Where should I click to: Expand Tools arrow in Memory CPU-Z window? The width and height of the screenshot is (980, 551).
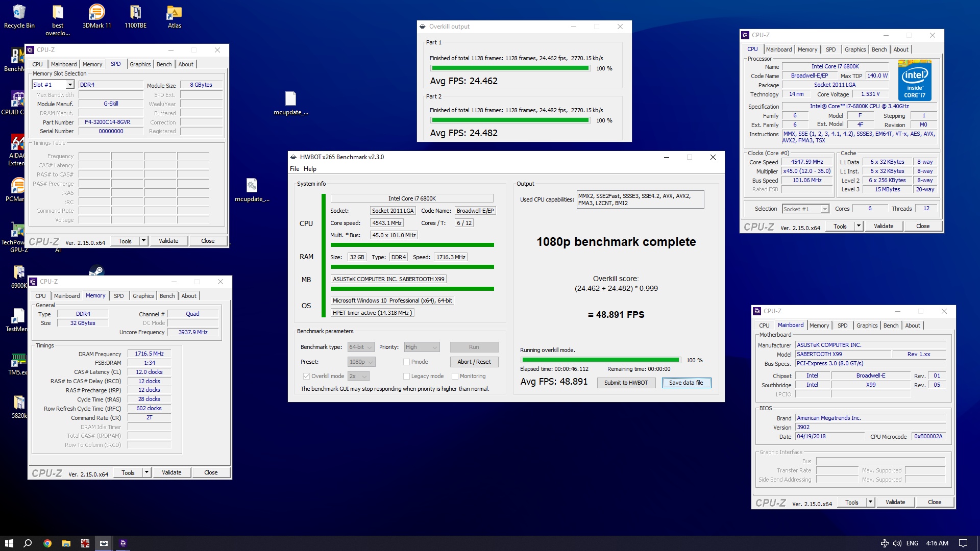[147, 472]
